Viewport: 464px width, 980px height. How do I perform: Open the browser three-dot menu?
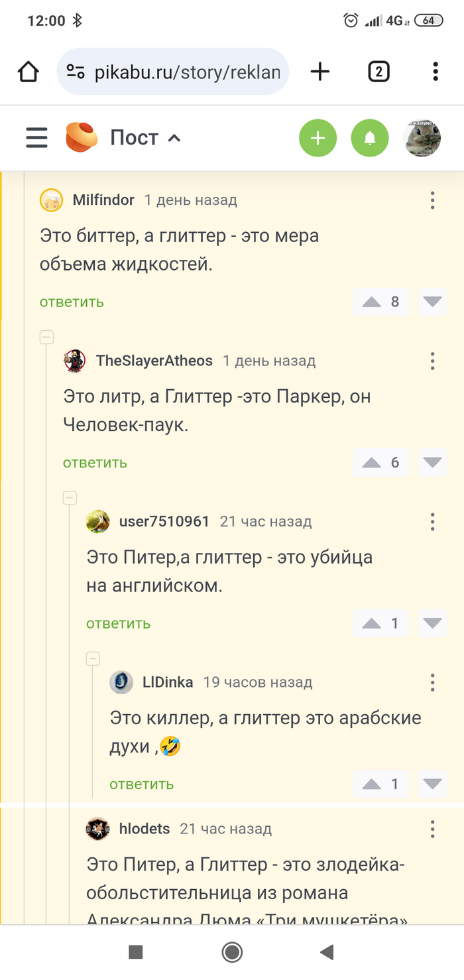435,71
